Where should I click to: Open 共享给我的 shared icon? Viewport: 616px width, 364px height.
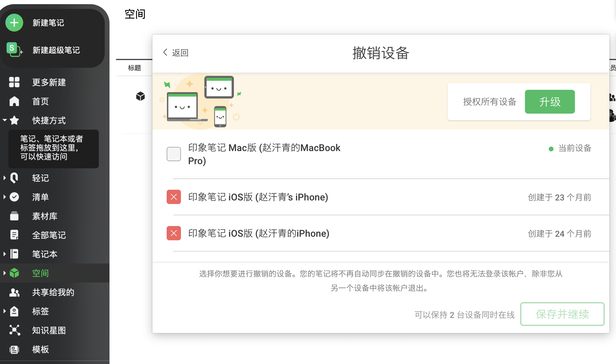(14, 292)
